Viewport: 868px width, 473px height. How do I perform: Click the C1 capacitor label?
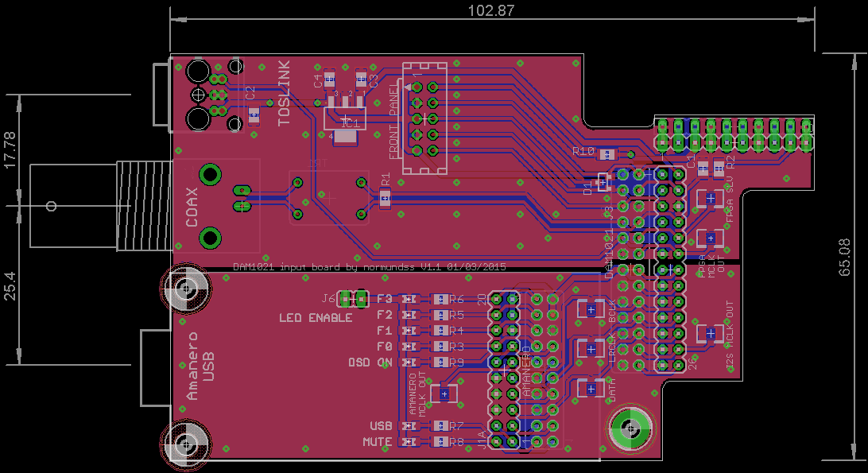(x=690, y=161)
